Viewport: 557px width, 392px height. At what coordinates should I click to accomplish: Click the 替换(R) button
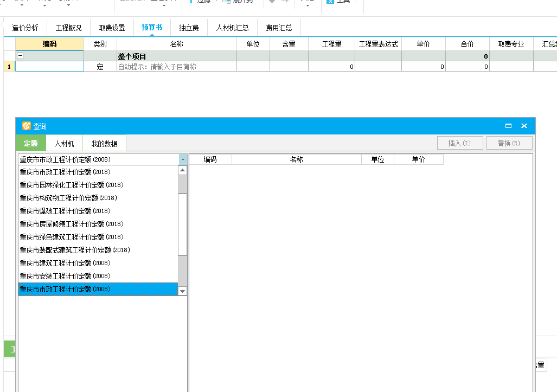[x=509, y=143]
